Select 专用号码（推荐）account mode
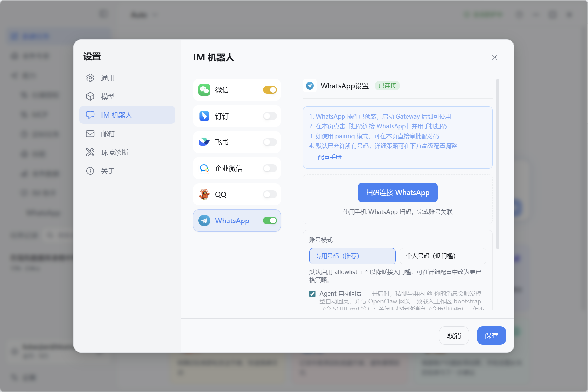The height and width of the screenshot is (392, 588). pyautogui.click(x=352, y=256)
